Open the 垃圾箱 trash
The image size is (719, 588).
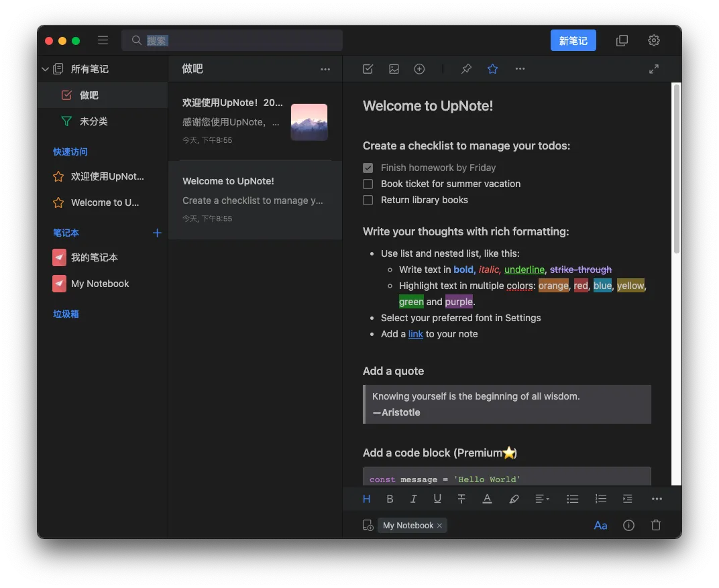pos(66,314)
